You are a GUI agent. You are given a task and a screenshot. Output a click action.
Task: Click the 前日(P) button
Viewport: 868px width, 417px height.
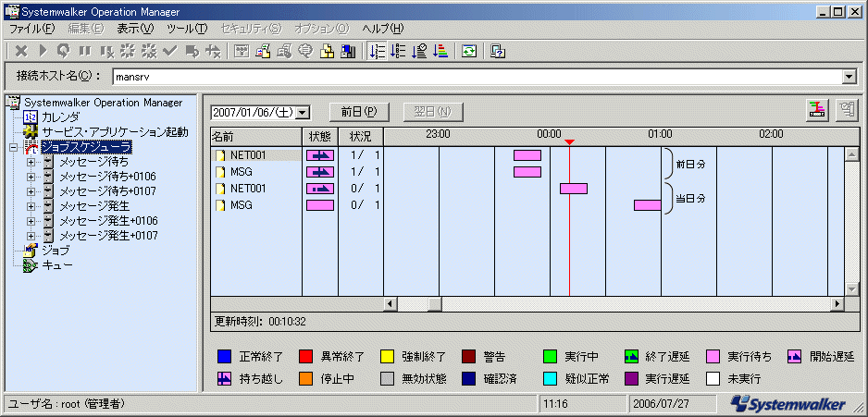[x=359, y=112]
